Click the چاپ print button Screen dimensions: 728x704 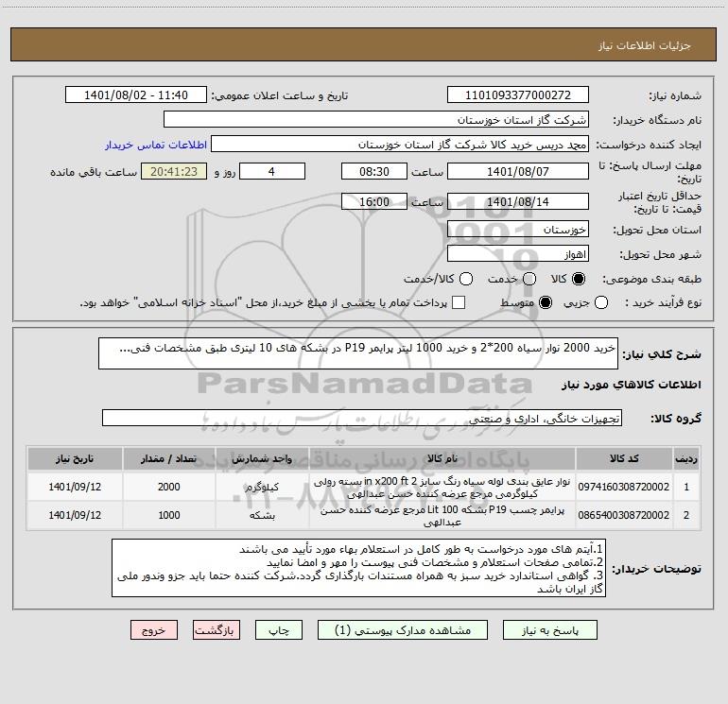coord(279,629)
